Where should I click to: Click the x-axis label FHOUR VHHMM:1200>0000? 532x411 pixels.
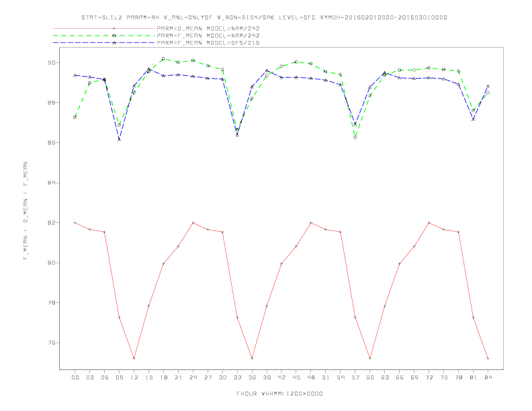click(x=279, y=394)
